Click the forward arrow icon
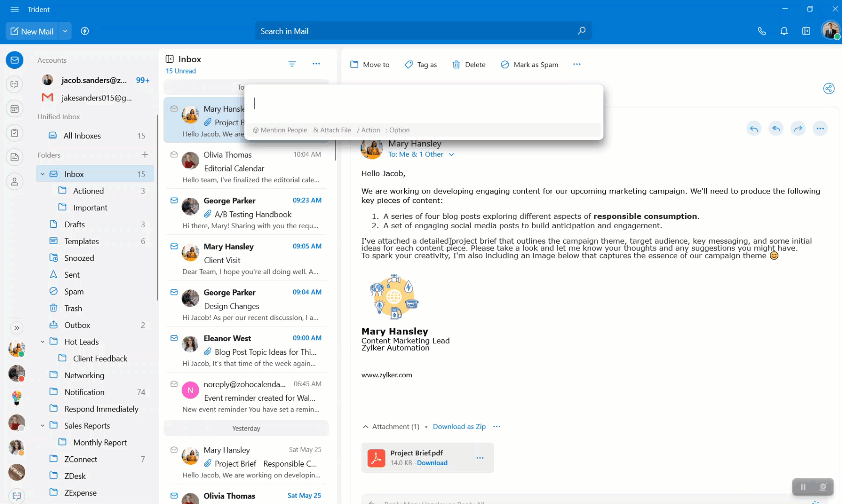The width and height of the screenshot is (842, 504). coord(798,129)
